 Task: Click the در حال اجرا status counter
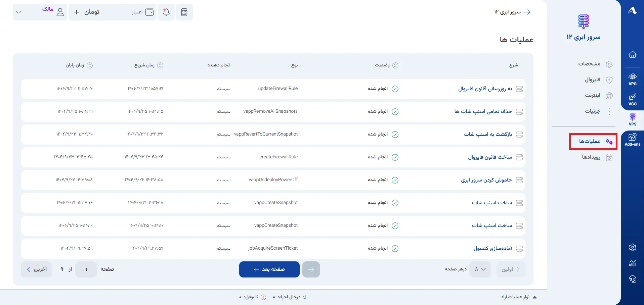click(x=290, y=297)
